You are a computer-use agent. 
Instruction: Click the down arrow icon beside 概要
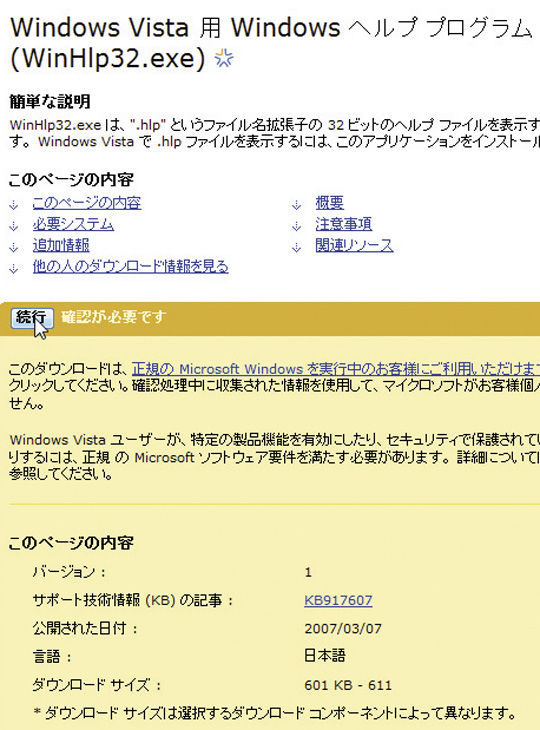coord(297,205)
